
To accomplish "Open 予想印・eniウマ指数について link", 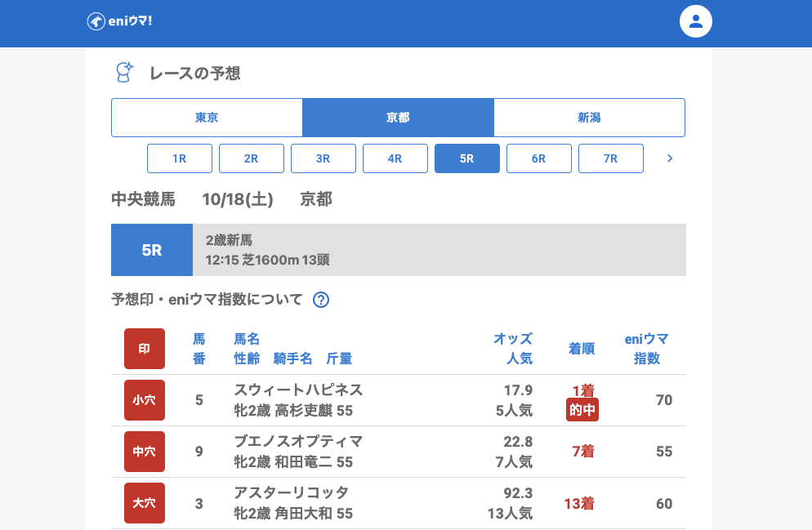I will pyautogui.click(x=207, y=300).
